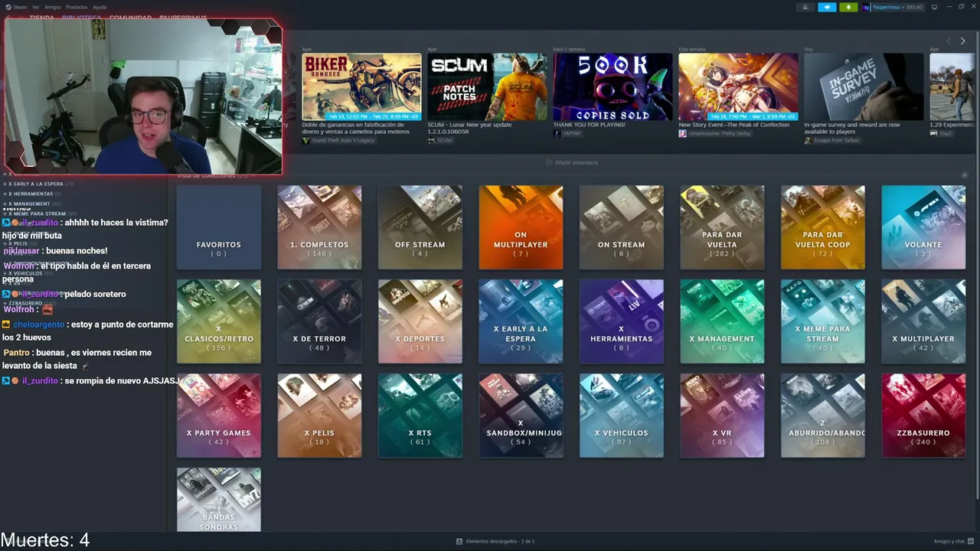Image resolution: width=980 pixels, height=551 pixels.
Task: Collapse collections shelf with the arrow
Action: 964,175
